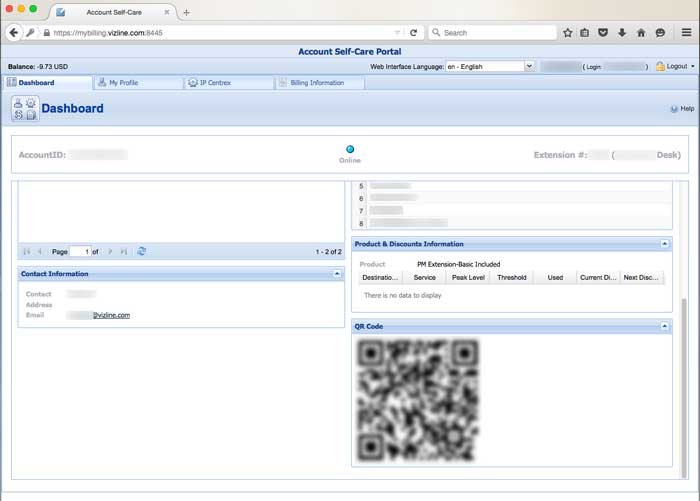Refresh the list with pager refresh icon

142,251
